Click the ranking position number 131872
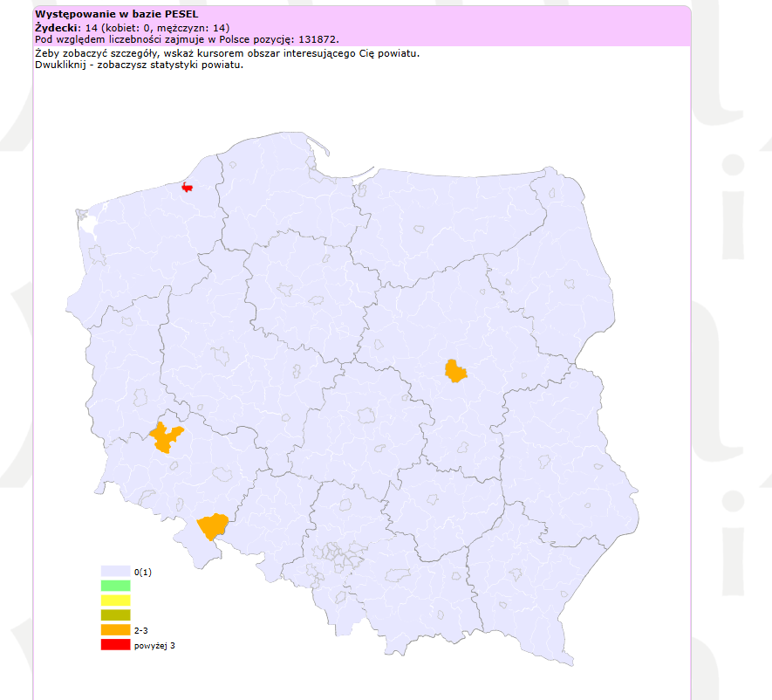The width and height of the screenshot is (772, 700). pos(317,39)
